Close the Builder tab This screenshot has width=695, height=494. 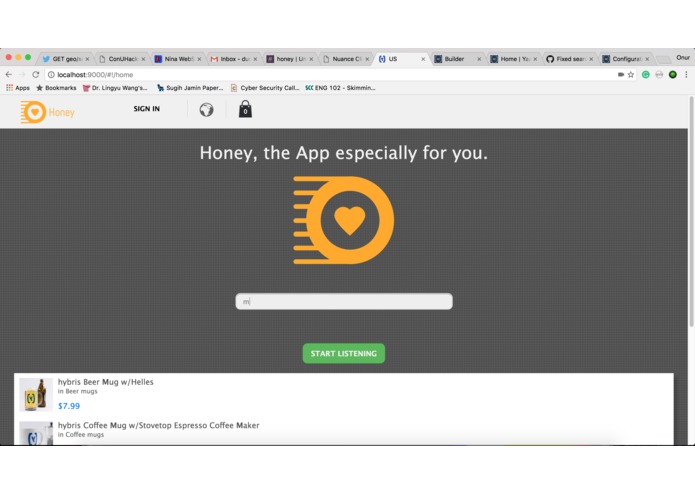click(x=479, y=59)
